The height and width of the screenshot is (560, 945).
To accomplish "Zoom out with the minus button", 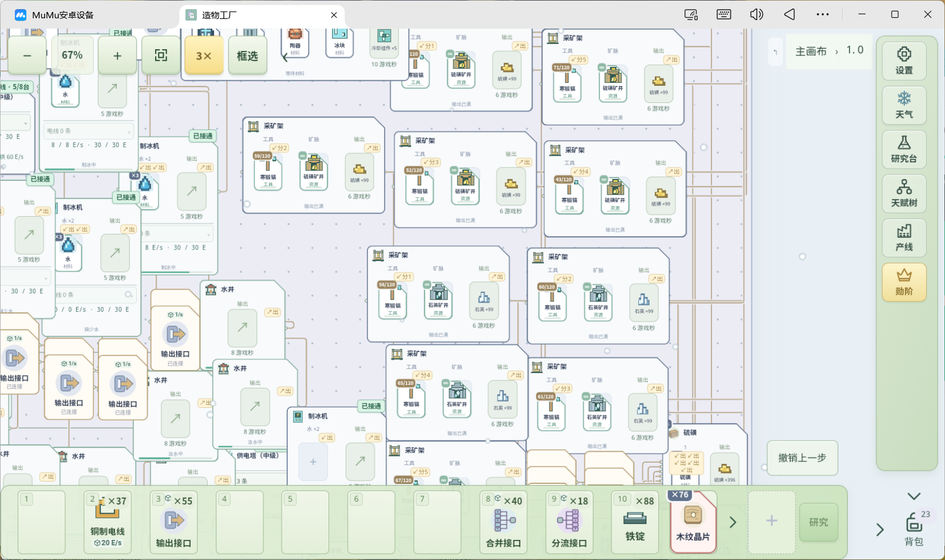I will click(27, 55).
